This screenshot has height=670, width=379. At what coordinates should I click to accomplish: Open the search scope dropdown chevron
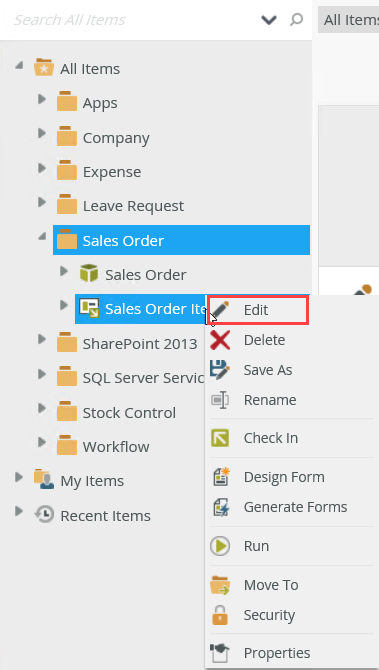tap(269, 20)
